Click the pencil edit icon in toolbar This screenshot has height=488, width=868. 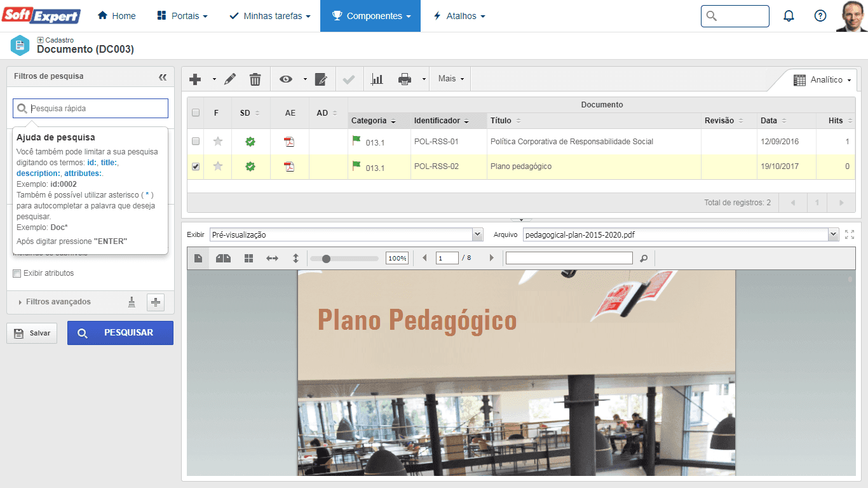point(230,79)
